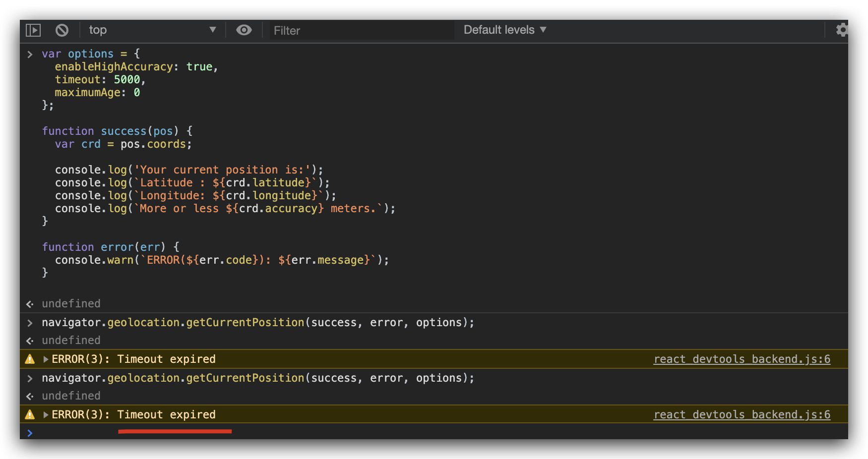Toggle the console sidebar panel icon

coord(33,30)
